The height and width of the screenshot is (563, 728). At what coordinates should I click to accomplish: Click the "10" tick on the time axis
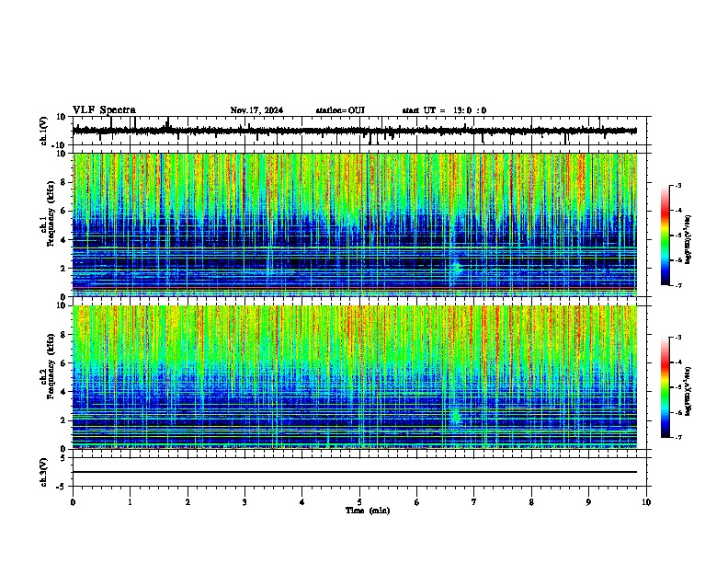point(646,502)
